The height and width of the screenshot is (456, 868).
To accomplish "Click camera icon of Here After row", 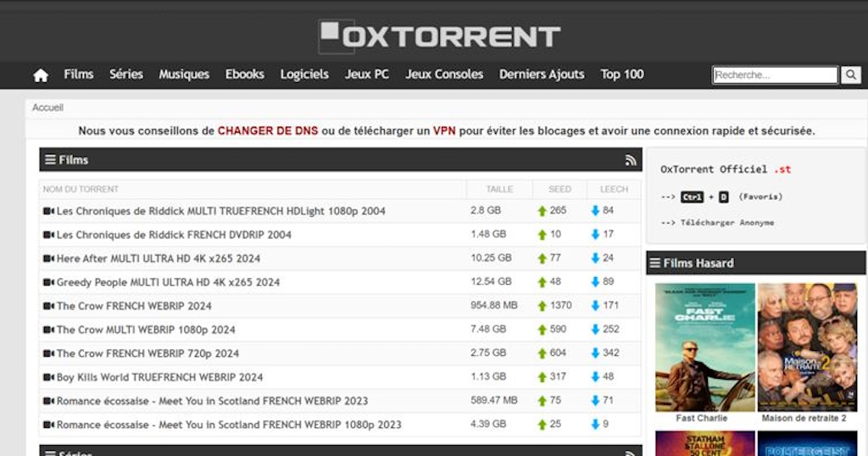I will click(48, 259).
